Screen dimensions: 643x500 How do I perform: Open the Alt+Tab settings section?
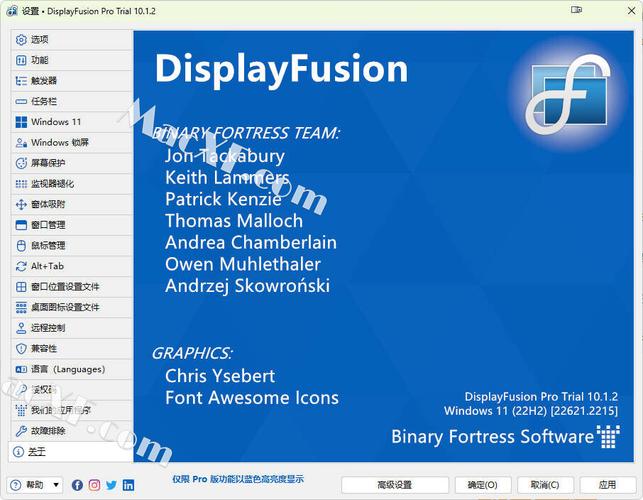[x=71, y=266]
